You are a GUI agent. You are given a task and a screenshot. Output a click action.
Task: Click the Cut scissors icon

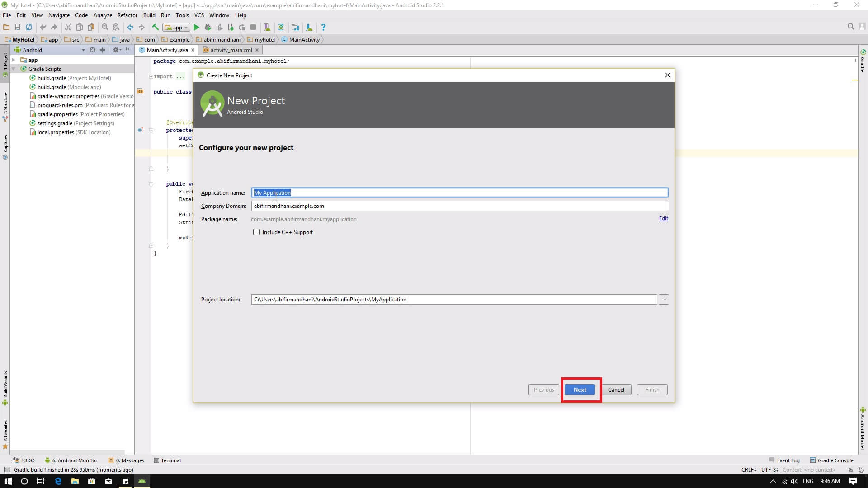[x=68, y=28]
